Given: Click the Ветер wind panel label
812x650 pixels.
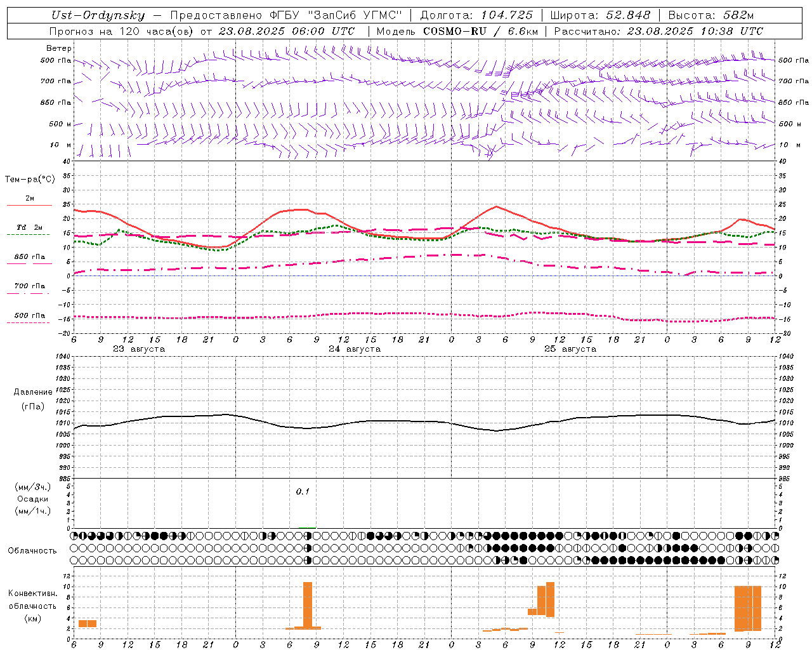Looking at the screenshot, I should pyautogui.click(x=58, y=48).
